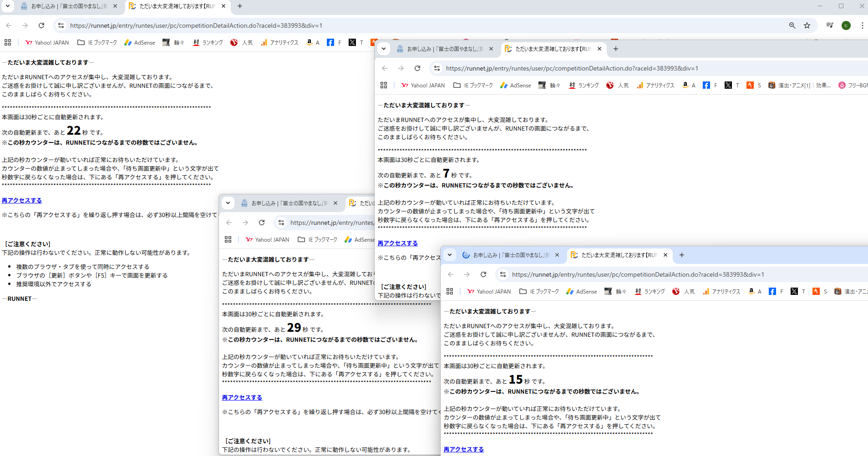
Task: Switch to the お申し込み tab in the 22-second window
Action: click(68, 6)
